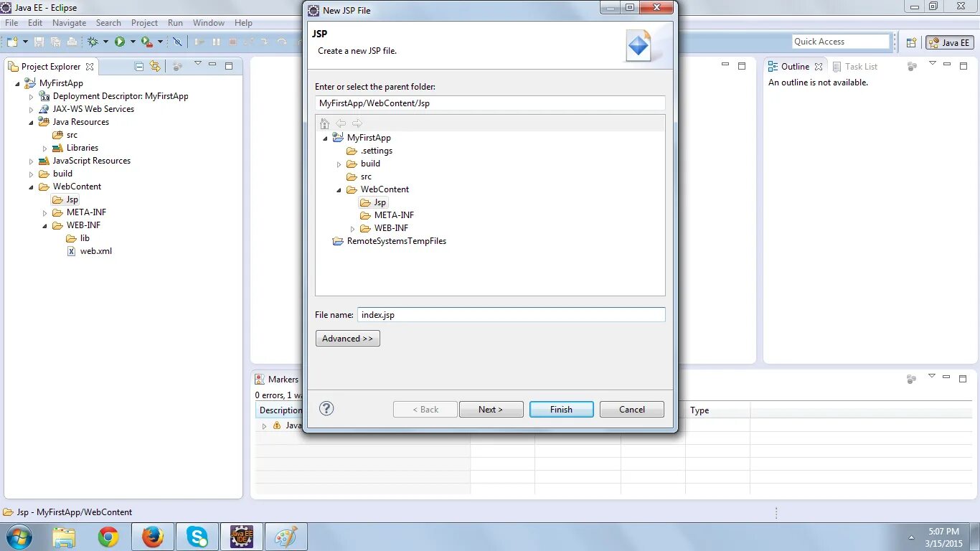980x551 pixels.
Task: Click the Print toolbar icon
Action: 72,42
